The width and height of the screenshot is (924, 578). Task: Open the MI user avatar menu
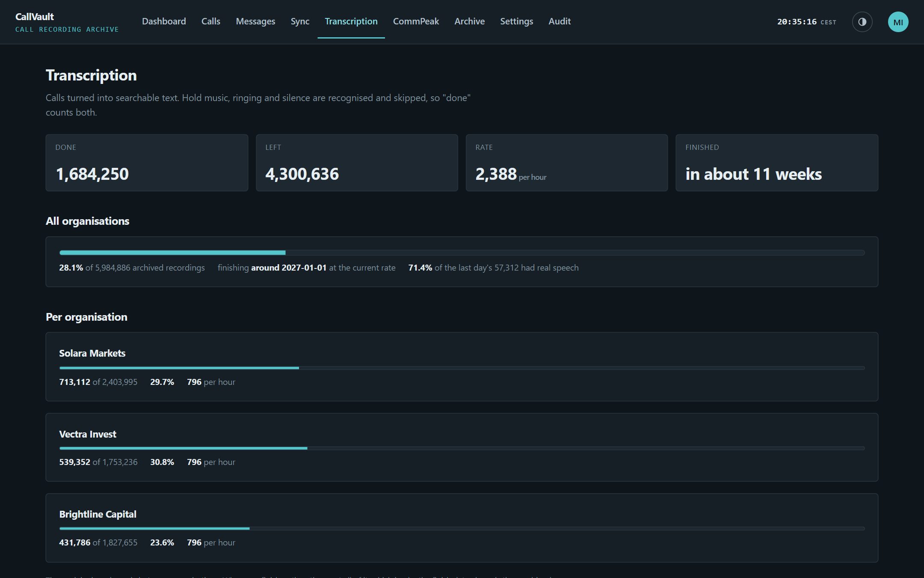[898, 22]
